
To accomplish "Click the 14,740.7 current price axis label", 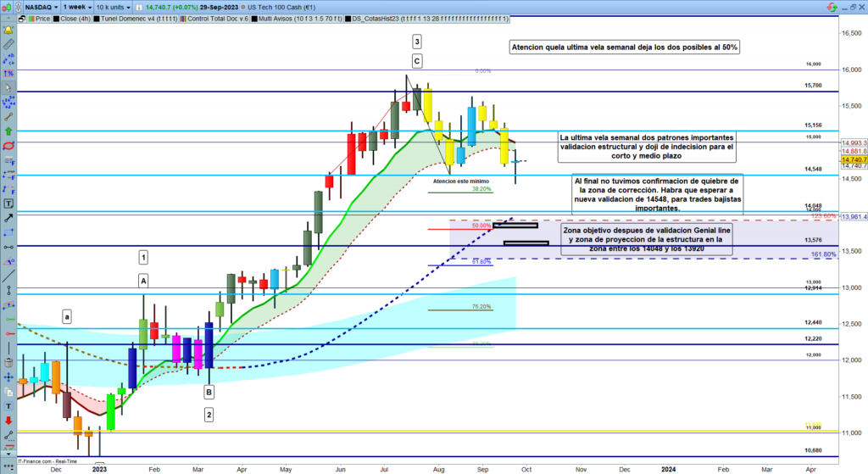I will click(852, 159).
